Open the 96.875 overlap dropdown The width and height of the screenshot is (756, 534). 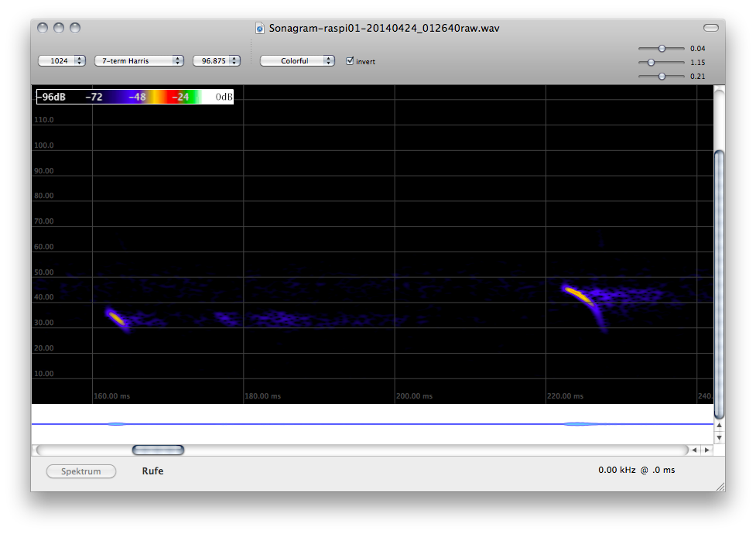[217, 61]
